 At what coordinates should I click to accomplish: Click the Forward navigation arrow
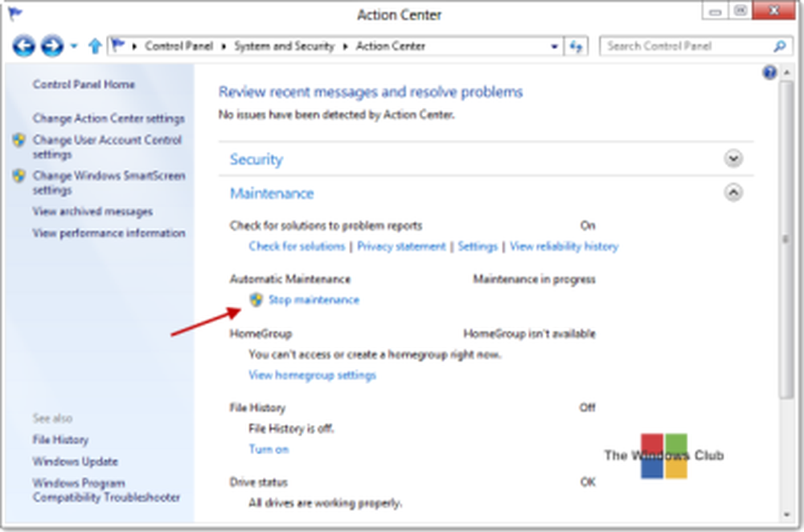51,47
